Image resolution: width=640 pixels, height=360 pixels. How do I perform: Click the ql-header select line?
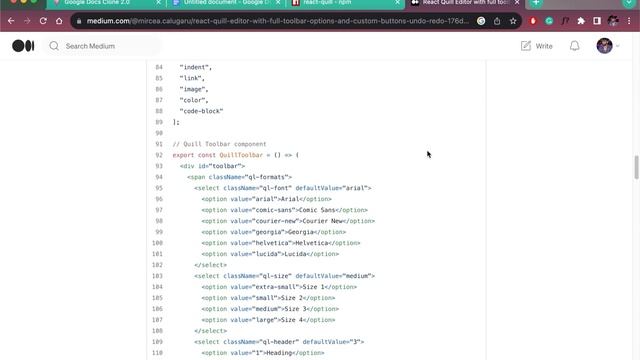(x=279, y=342)
